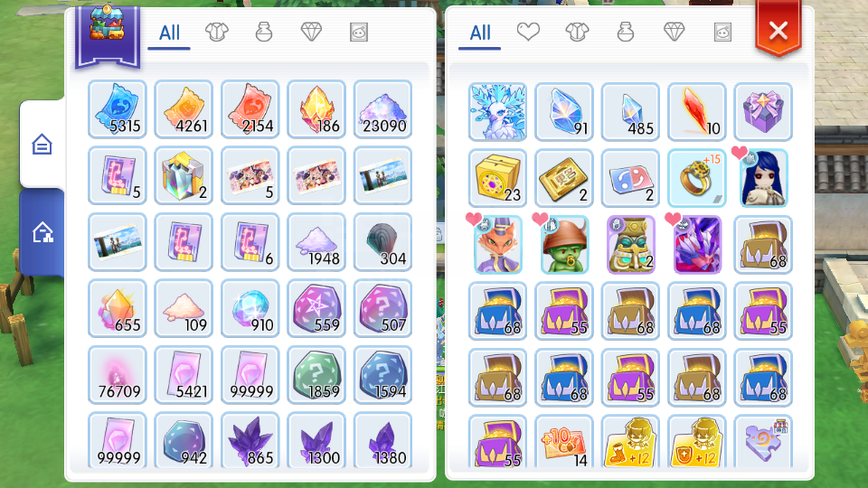Click the orange ticket item showing 4261

tap(184, 109)
